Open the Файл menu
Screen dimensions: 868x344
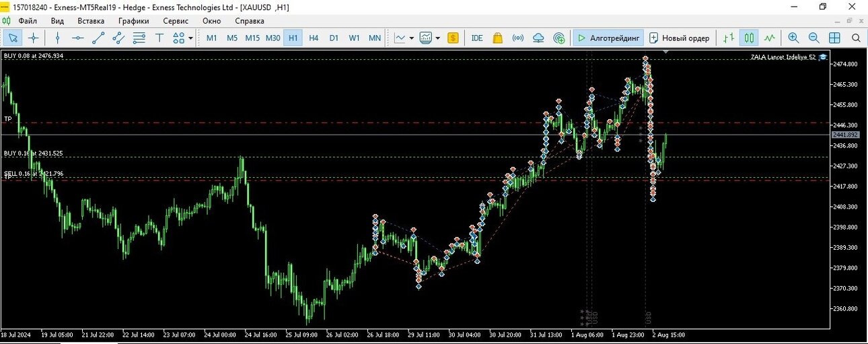click(x=28, y=21)
